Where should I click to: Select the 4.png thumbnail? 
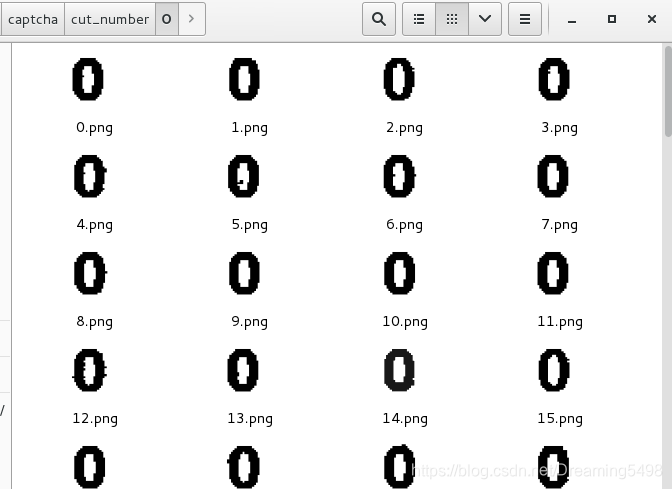(90, 176)
